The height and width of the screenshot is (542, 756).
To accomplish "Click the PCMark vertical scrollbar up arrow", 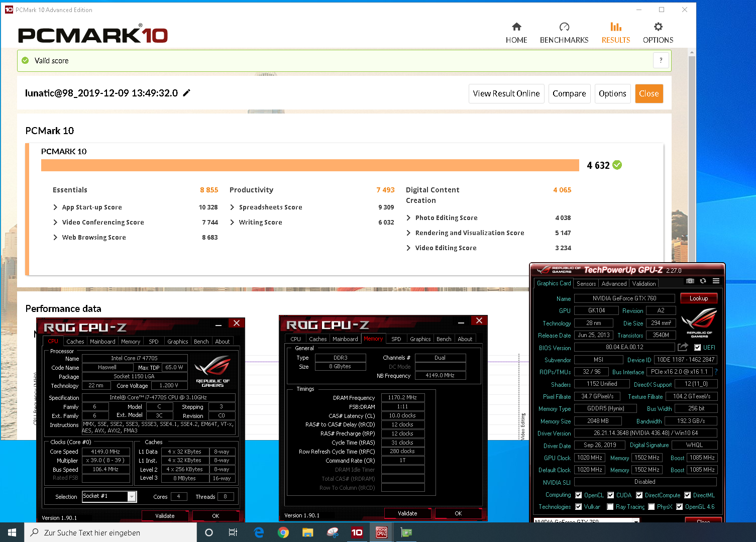I will (692, 52).
